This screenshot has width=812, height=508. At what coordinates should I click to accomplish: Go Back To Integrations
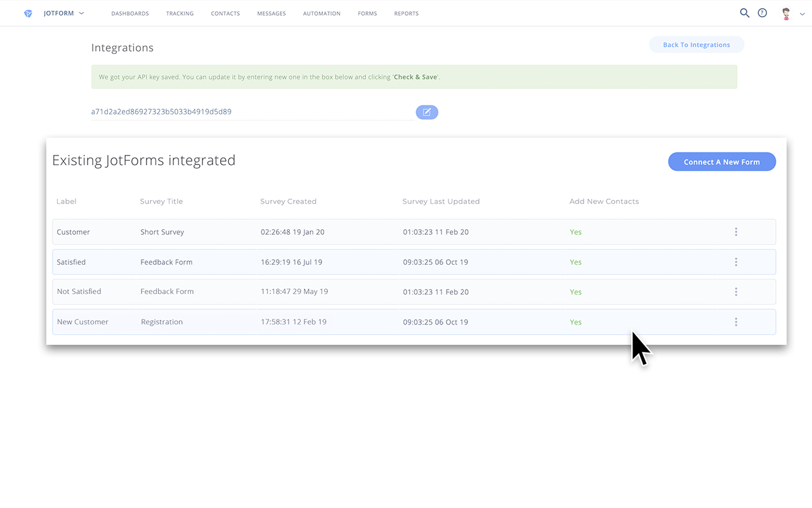(x=697, y=44)
